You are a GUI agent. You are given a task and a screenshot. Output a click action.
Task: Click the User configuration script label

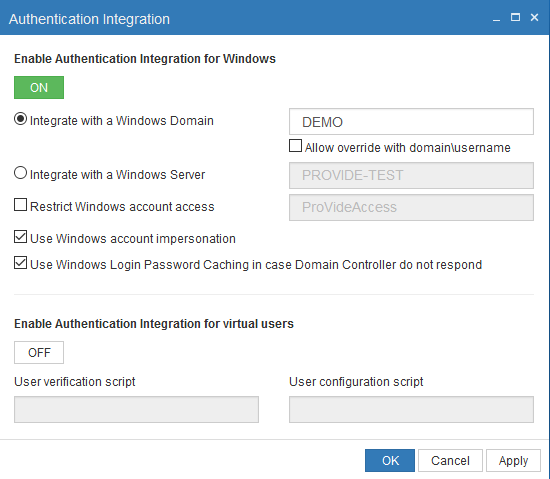pyautogui.click(x=356, y=382)
